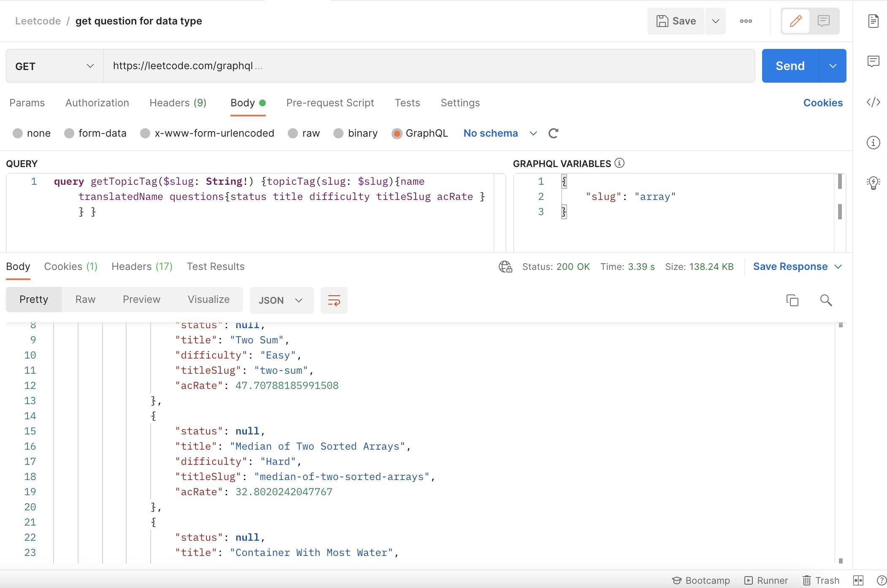Image resolution: width=887 pixels, height=588 pixels.
Task: Select the form-data body type
Action: click(x=69, y=133)
